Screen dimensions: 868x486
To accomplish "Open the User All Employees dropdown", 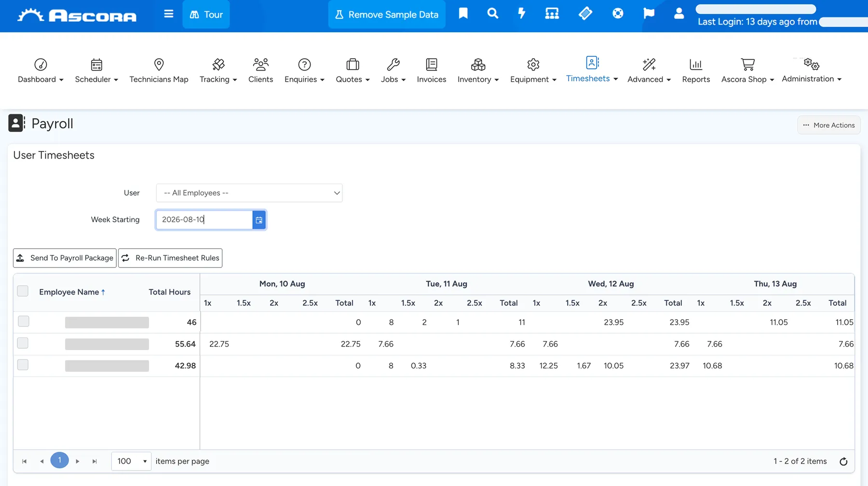I will coord(249,193).
